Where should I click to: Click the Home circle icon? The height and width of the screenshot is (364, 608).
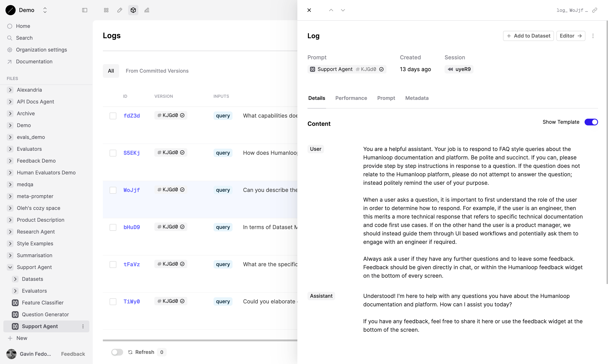10,26
